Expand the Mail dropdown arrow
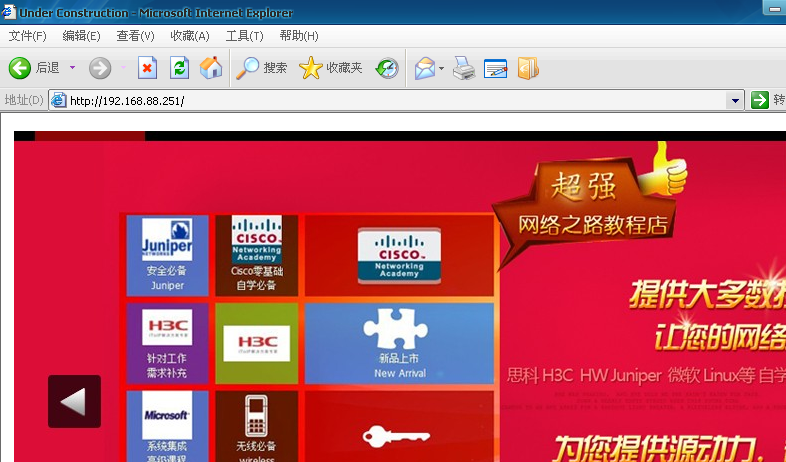The width and height of the screenshot is (786, 462). click(x=441, y=68)
